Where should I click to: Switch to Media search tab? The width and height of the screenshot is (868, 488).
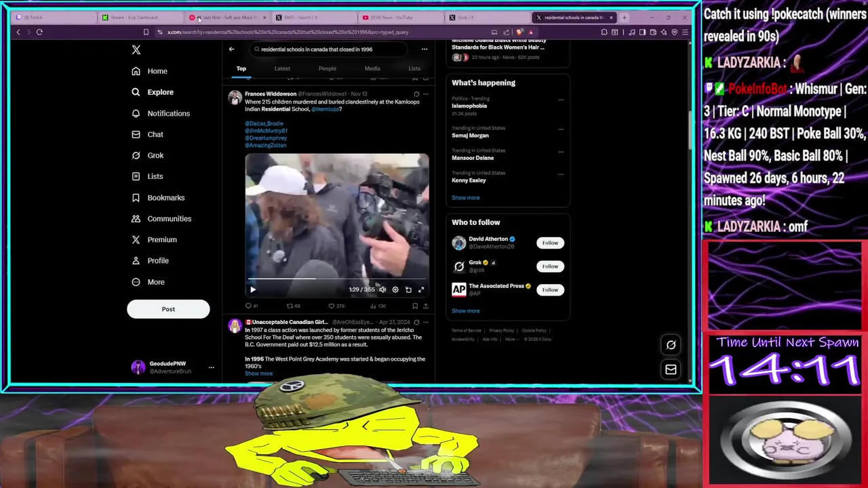[372, 68]
